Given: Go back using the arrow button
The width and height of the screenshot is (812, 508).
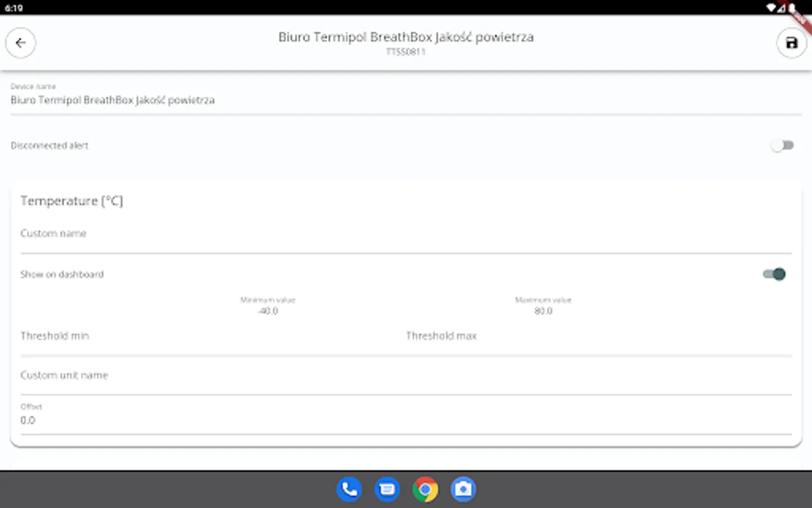Looking at the screenshot, I should click(21, 43).
